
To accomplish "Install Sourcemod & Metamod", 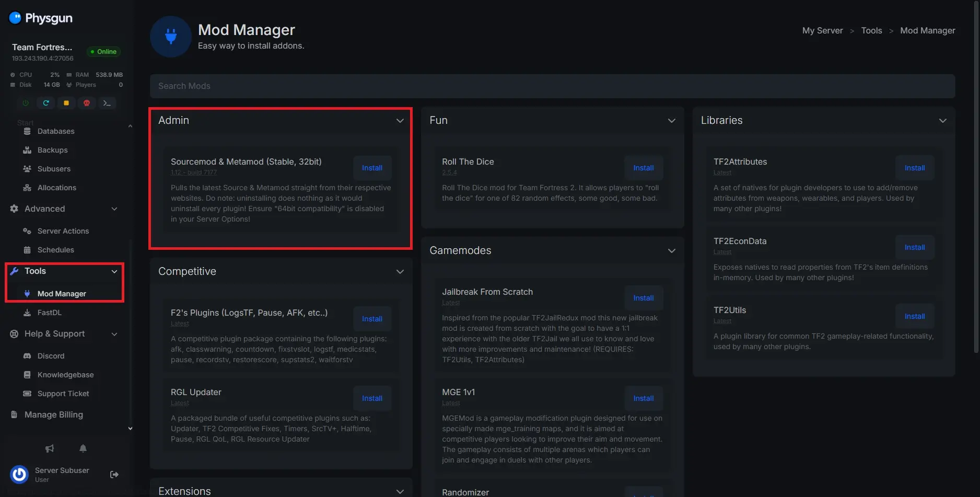I will click(372, 168).
